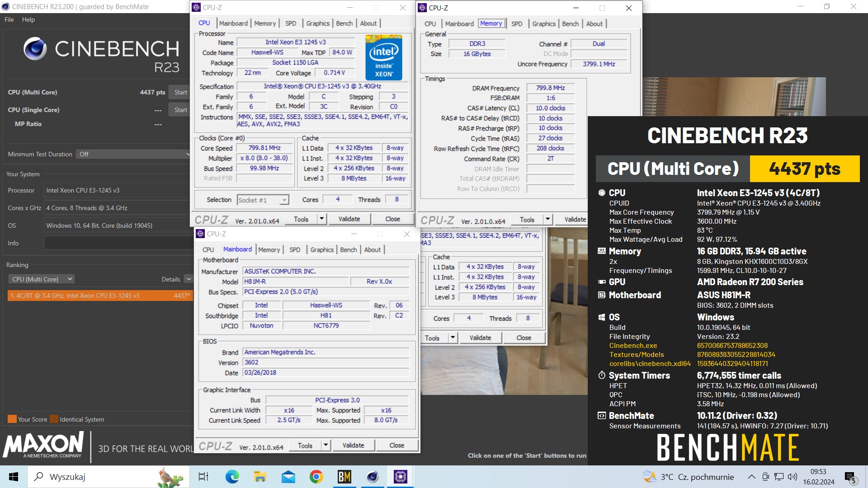Open About tab in Memory window

point(594,23)
